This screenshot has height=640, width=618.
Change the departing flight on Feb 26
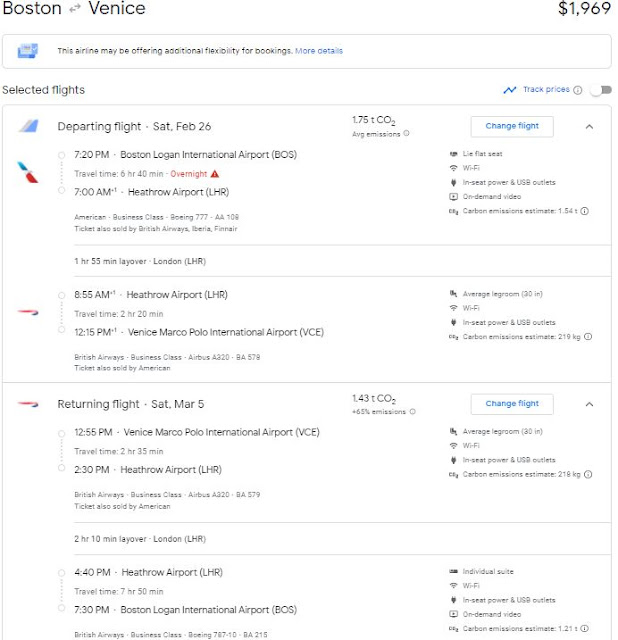tap(512, 126)
